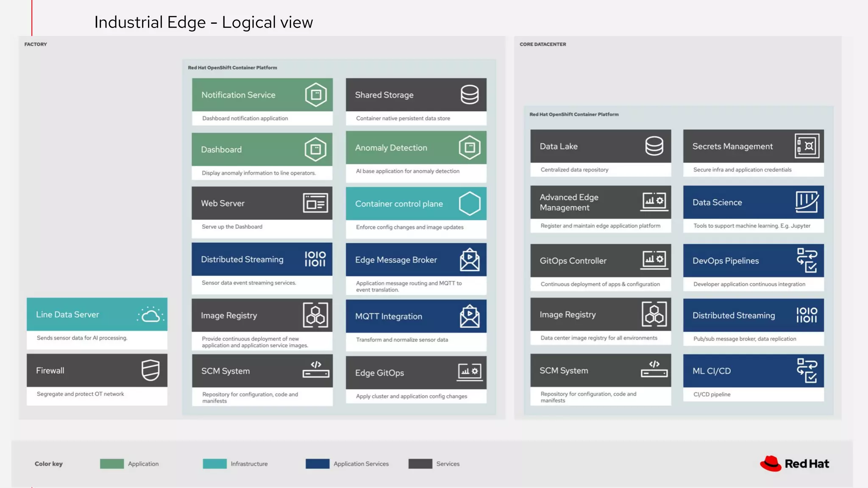Click the Container control plane hexagon icon
Viewport: 868px width, 488px height.
[470, 204]
